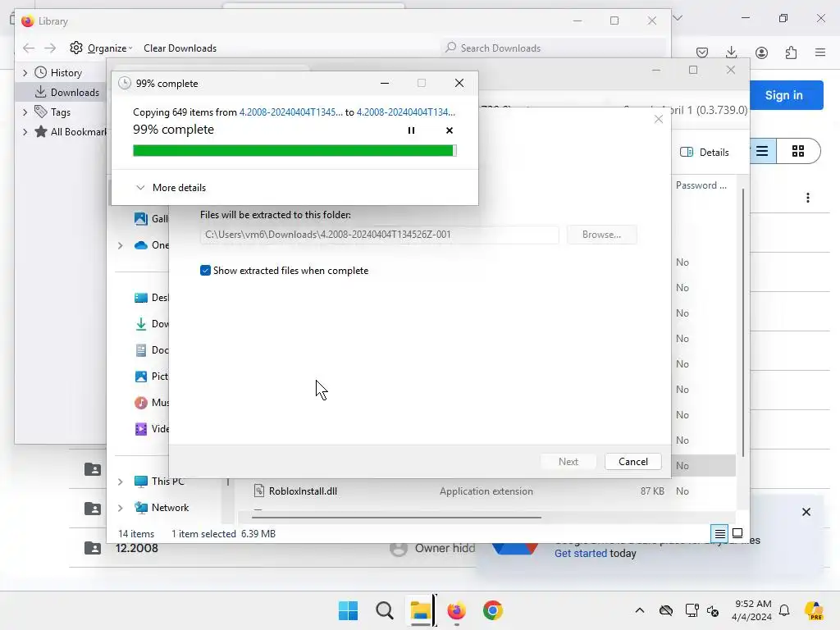Cancel the copy with the small X
Screen dimensions: 840x630
pos(450,130)
